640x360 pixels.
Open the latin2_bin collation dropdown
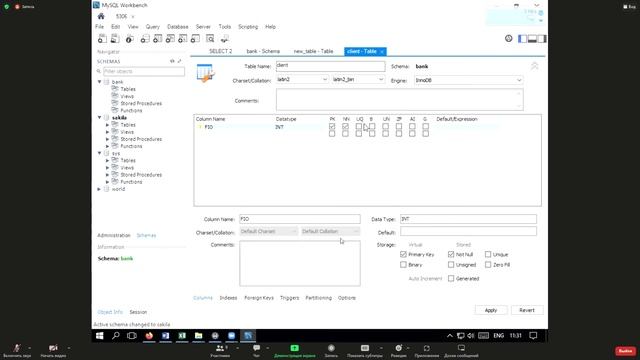click(x=358, y=80)
